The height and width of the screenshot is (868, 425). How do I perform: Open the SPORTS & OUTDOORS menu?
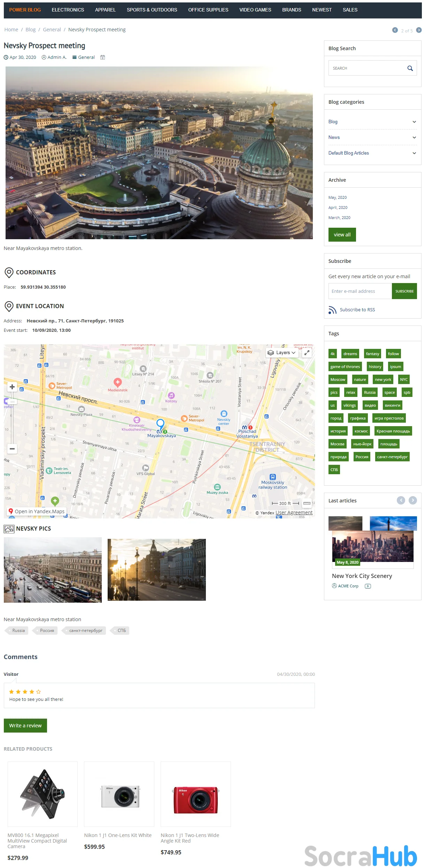coord(152,10)
